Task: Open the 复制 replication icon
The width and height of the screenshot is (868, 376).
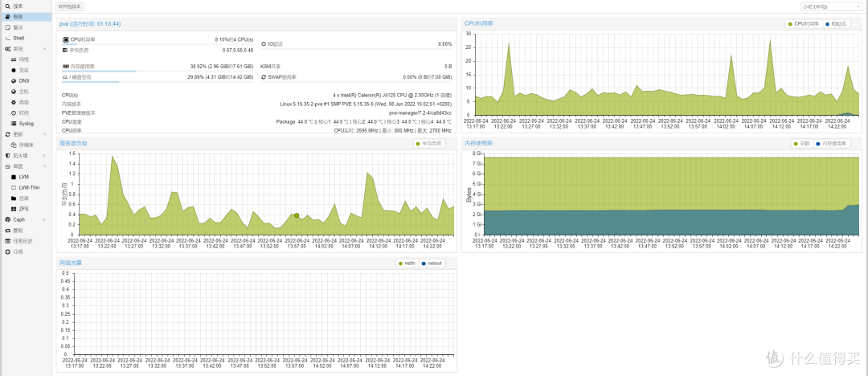Action: coord(8,230)
